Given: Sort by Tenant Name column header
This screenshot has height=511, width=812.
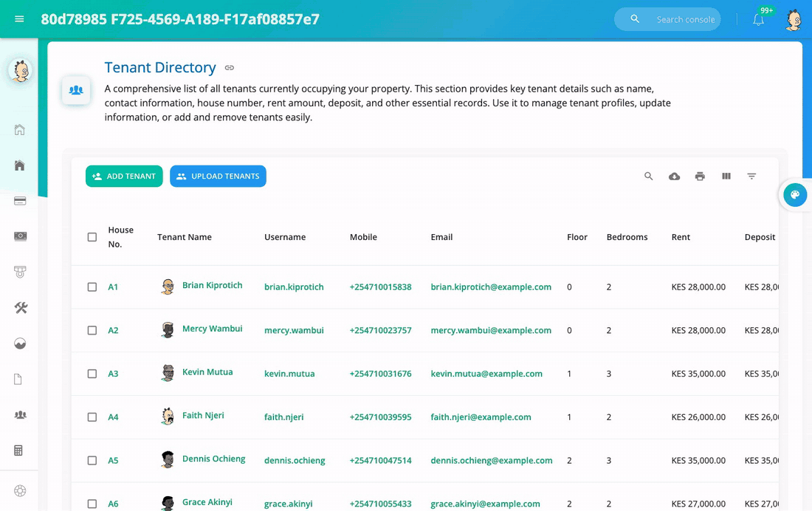Looking at the screenshot, I should click(x=185, y=237).
